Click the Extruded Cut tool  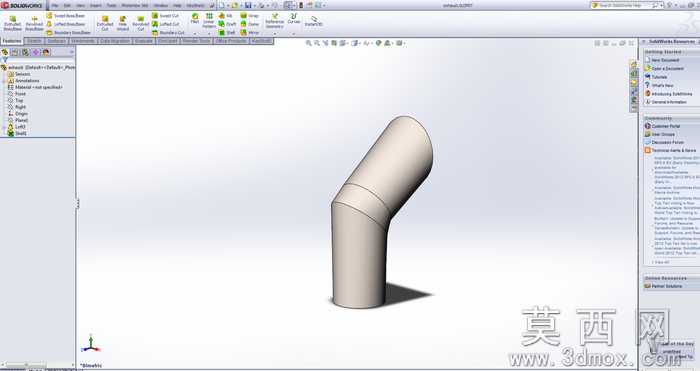[105, 23]
